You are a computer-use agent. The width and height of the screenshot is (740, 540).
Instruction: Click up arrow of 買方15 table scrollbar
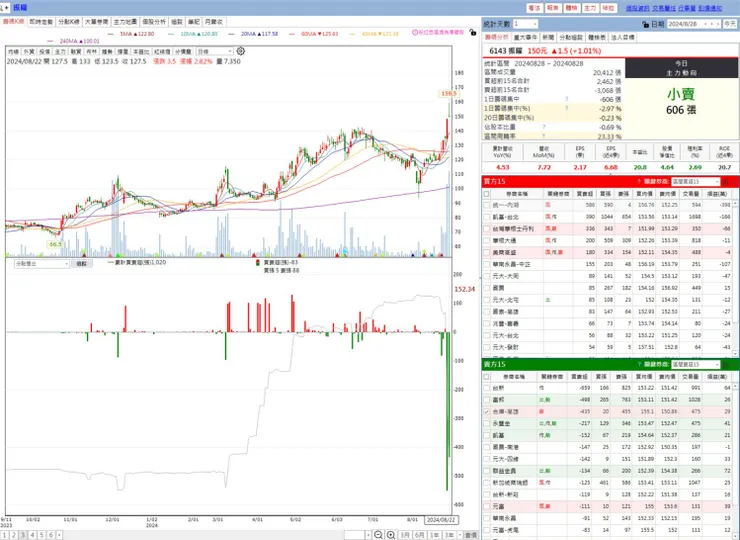tap(735, 204)
